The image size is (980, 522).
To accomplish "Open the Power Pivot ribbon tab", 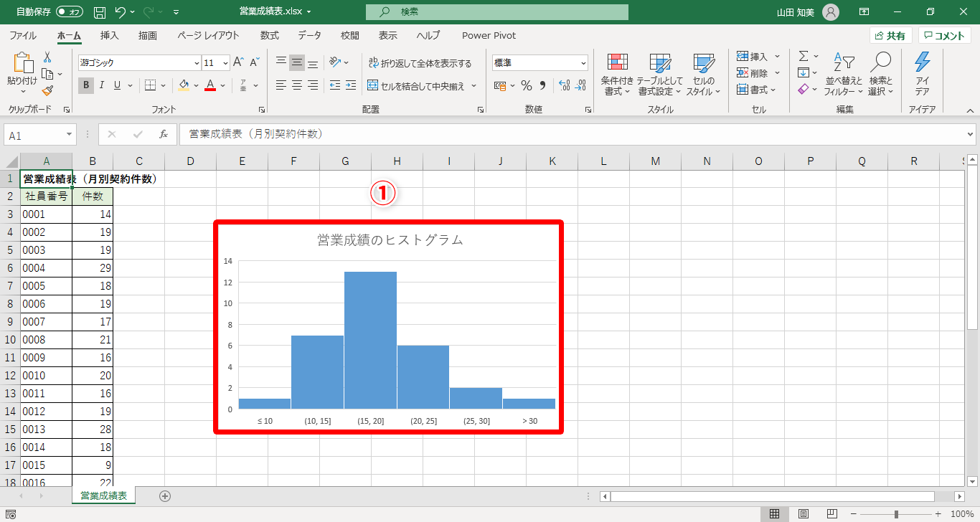I will [489, 36].
